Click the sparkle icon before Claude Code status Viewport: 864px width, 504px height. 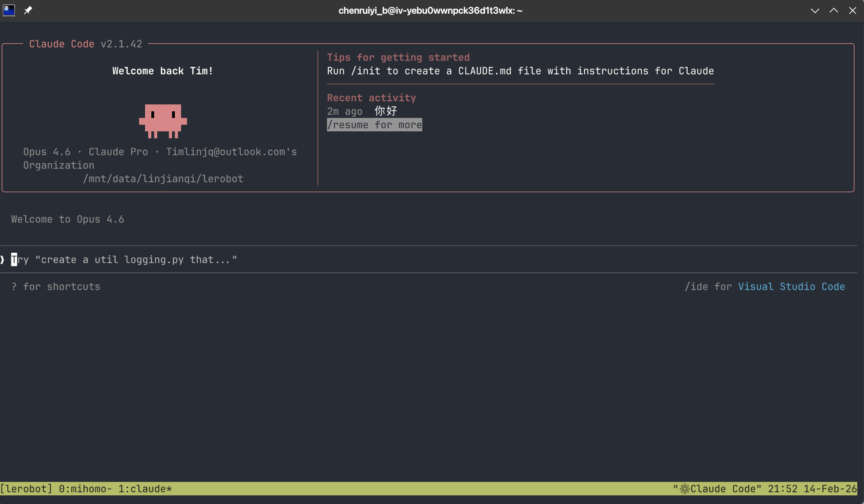[x=684, y=489]
